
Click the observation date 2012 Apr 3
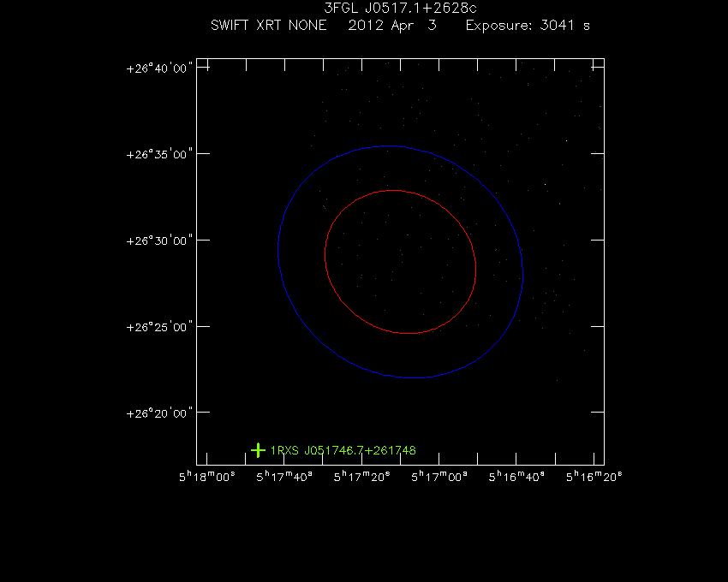pyautogui.click(x=392, y=26)
